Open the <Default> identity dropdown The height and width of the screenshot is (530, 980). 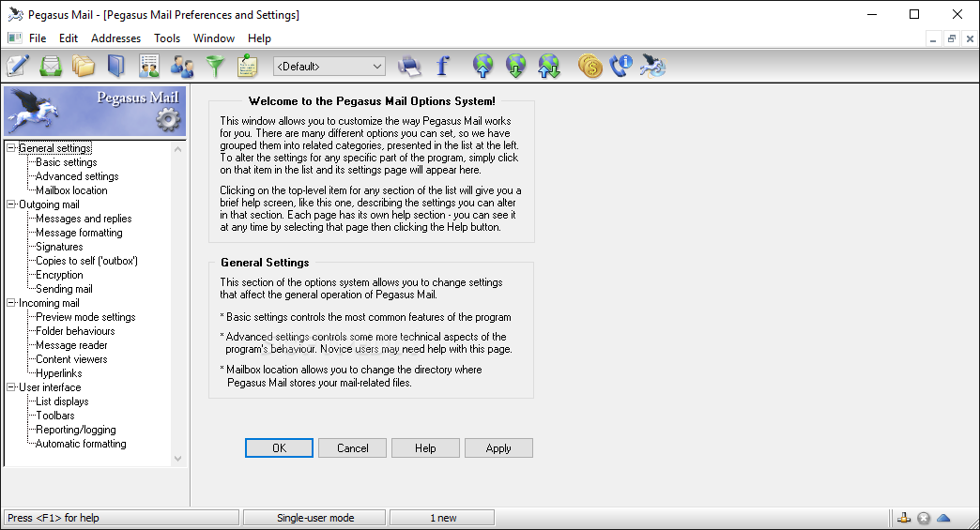[x=329, y=67]
